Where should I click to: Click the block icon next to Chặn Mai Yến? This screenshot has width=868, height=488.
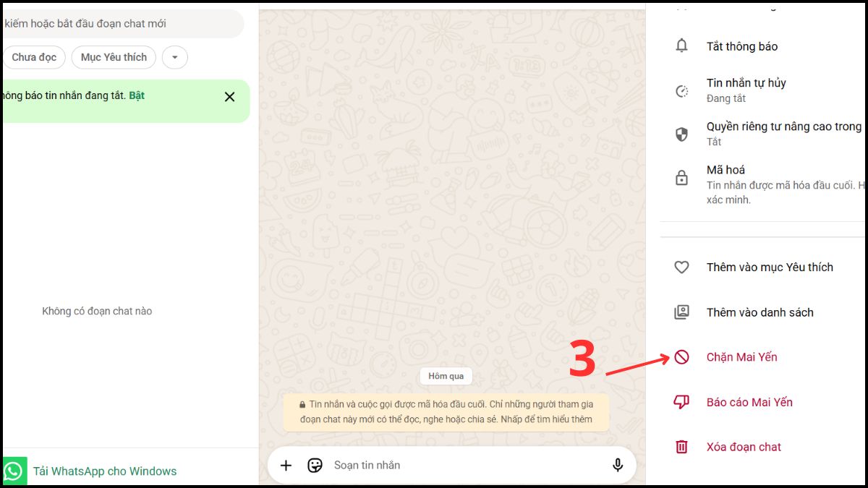[681, 356]
